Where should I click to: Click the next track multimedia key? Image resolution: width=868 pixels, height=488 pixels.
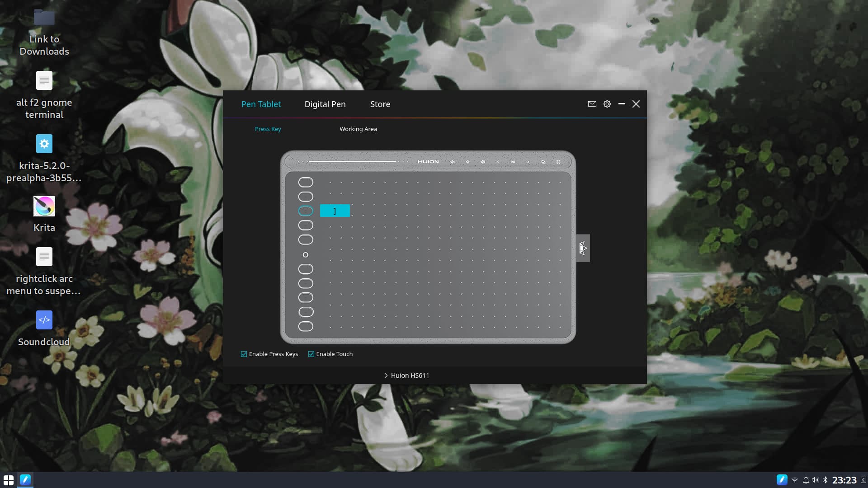pos(528,162)
